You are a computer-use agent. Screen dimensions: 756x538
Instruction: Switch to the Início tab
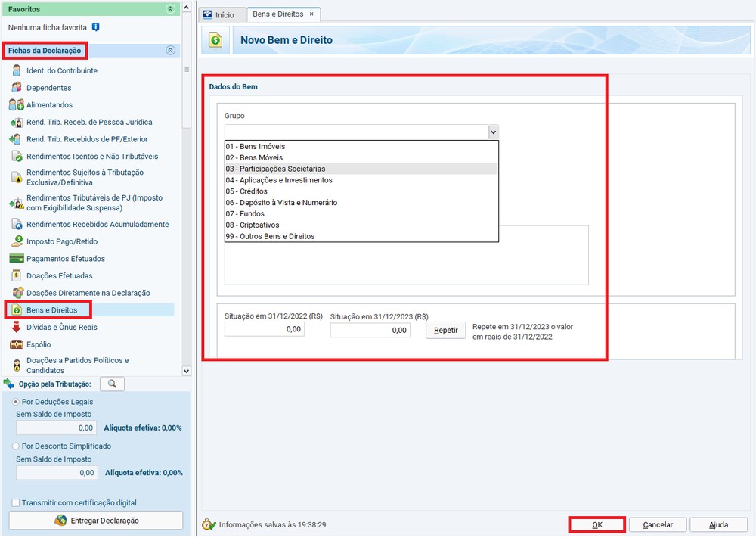[220, 15]
